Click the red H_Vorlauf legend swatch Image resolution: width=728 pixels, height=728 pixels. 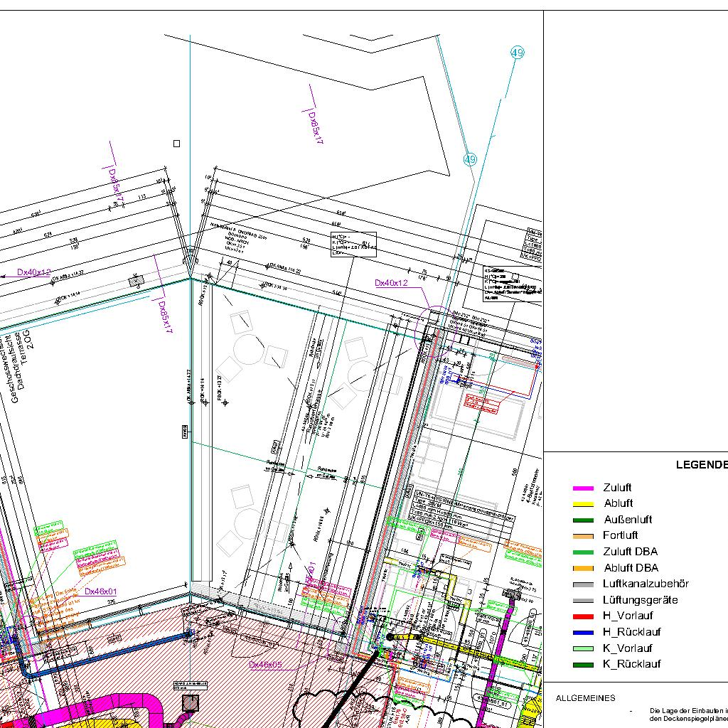coord(583,616)
